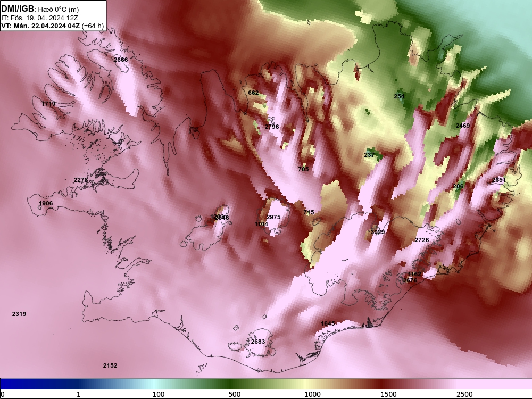The image size is (532, 399).
Task: Click the 1 tick on color scale
Action: (x=78, y=394)
